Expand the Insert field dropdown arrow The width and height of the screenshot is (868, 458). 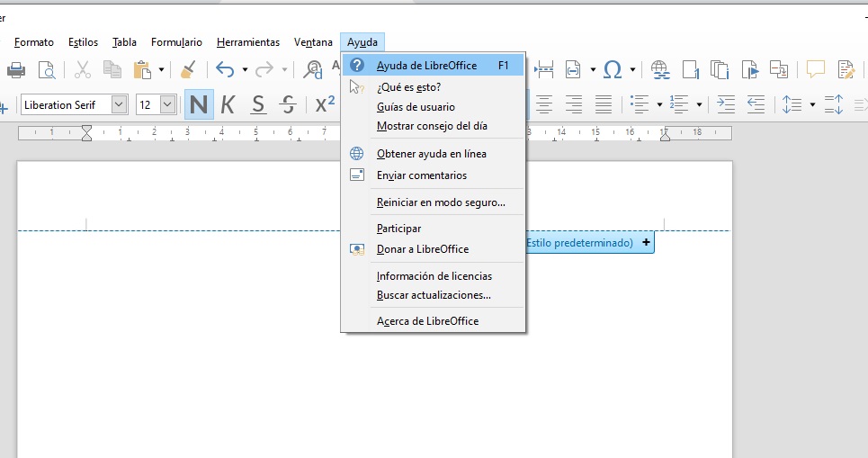click(x=593, y=70)
